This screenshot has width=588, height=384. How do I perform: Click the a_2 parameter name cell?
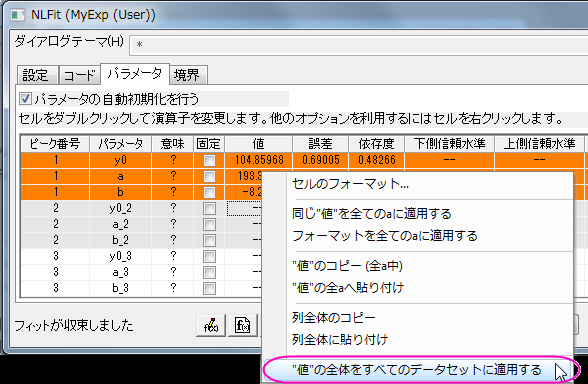pos(120,224)
